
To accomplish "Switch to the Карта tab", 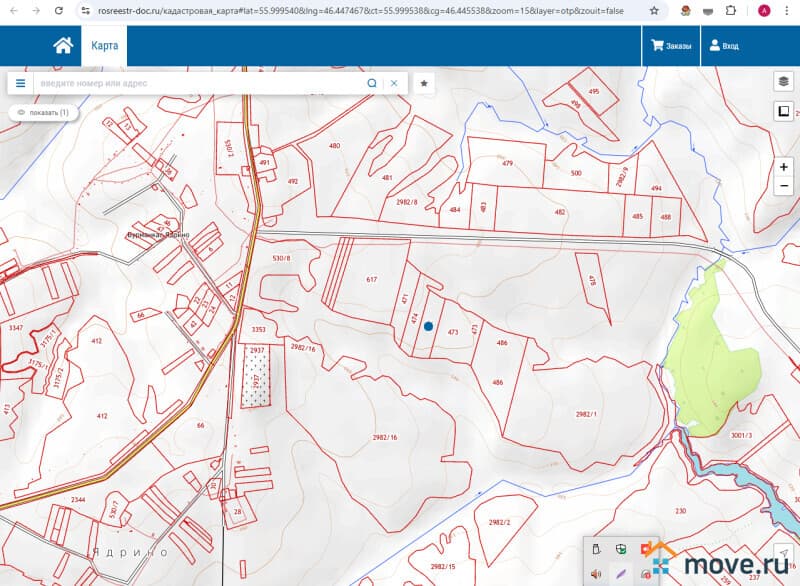I will point(104,46).
